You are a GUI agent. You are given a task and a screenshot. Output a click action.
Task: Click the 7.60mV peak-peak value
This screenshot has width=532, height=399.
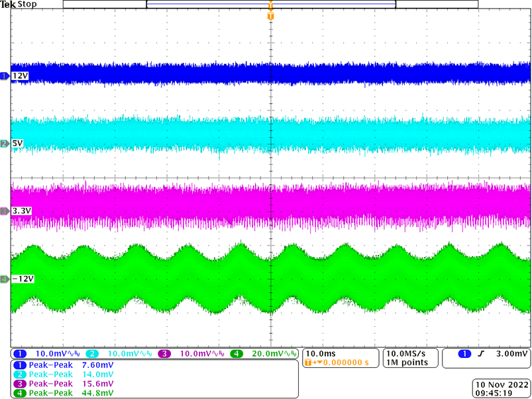pos(97,365)
